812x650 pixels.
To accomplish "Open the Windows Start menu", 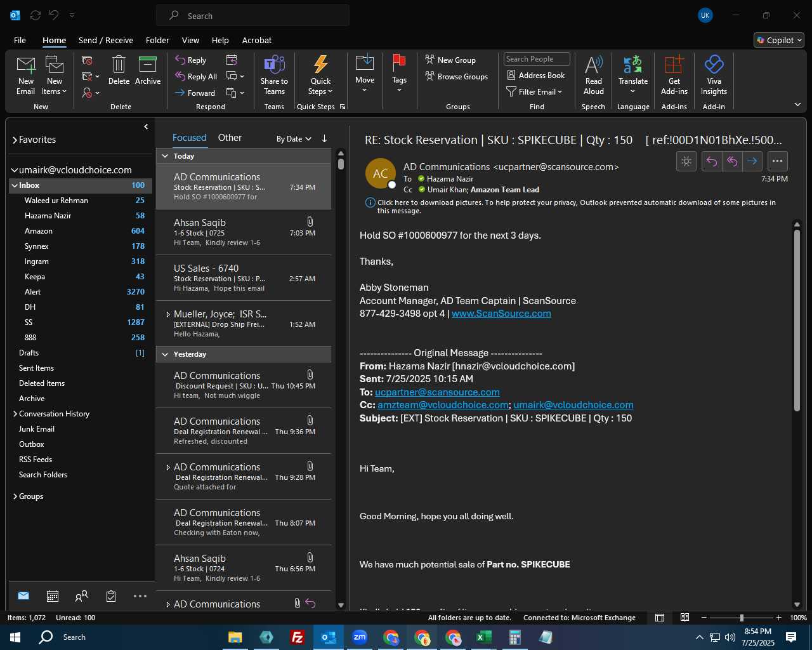I will pyautogui.click(x=15, y=637).
